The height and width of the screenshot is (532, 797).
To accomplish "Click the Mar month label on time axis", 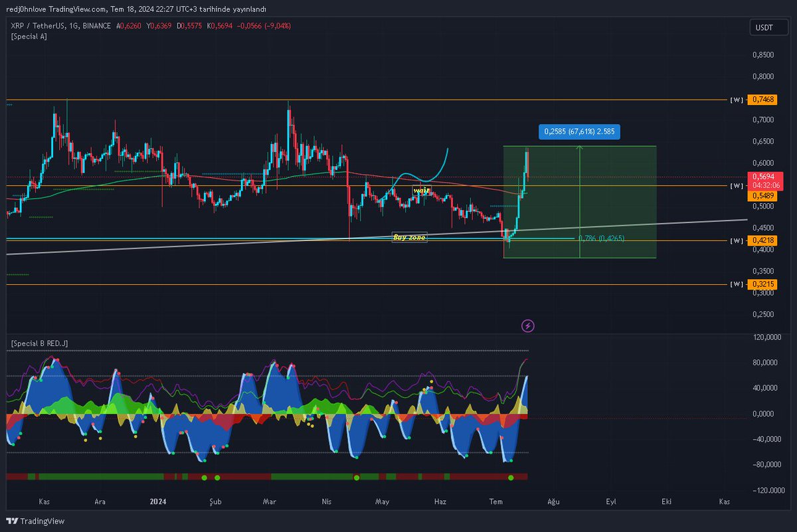I will click(269, 503).
